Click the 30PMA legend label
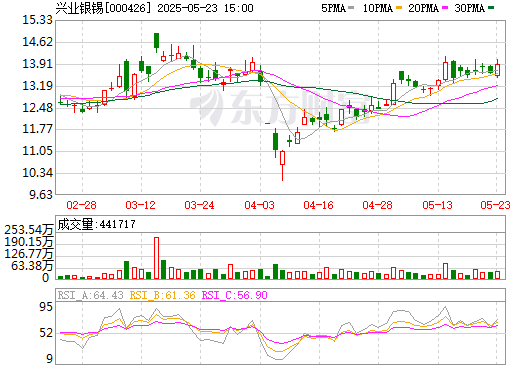 point(469,8)
